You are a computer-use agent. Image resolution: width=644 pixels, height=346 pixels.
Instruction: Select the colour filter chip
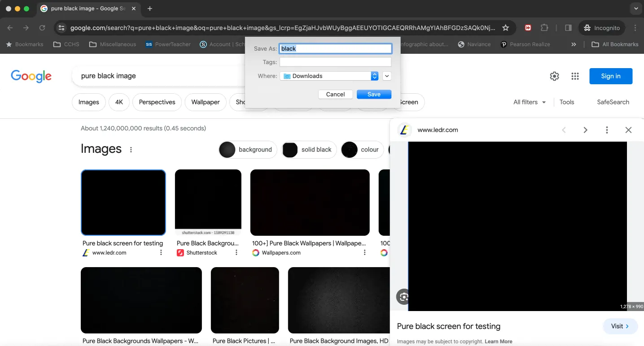[x=362, y=150]
